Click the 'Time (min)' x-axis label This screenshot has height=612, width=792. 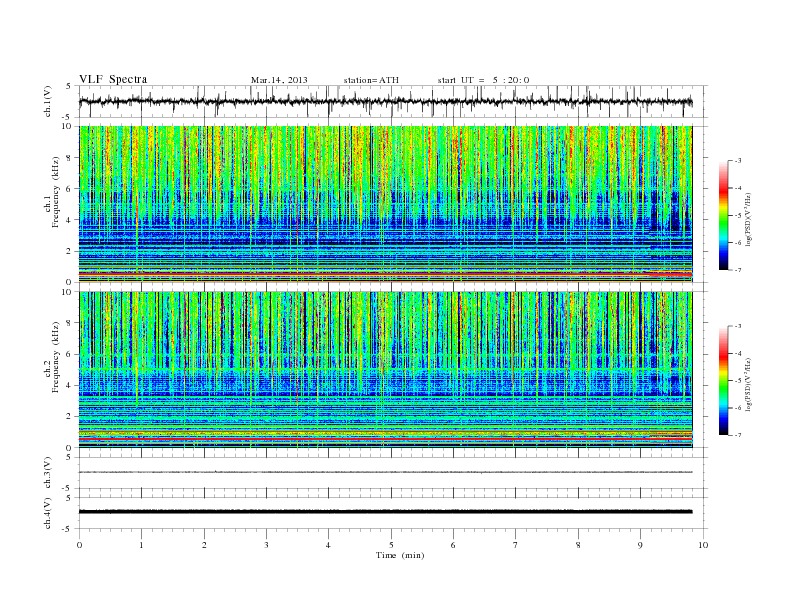pos(400,555)
